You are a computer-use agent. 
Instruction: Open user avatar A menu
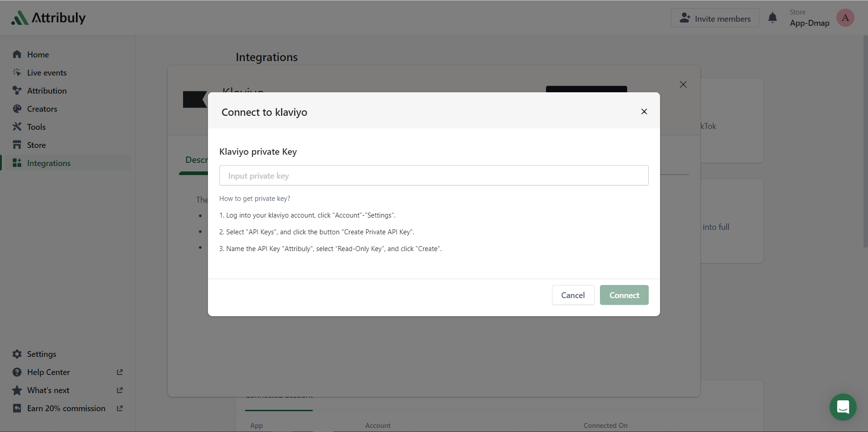pyautogui.click(x=845, y=18)
